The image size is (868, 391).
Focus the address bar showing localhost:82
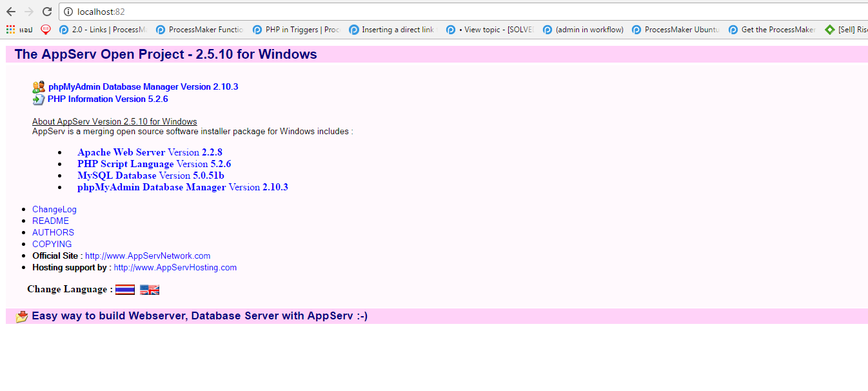pos(463,12)
